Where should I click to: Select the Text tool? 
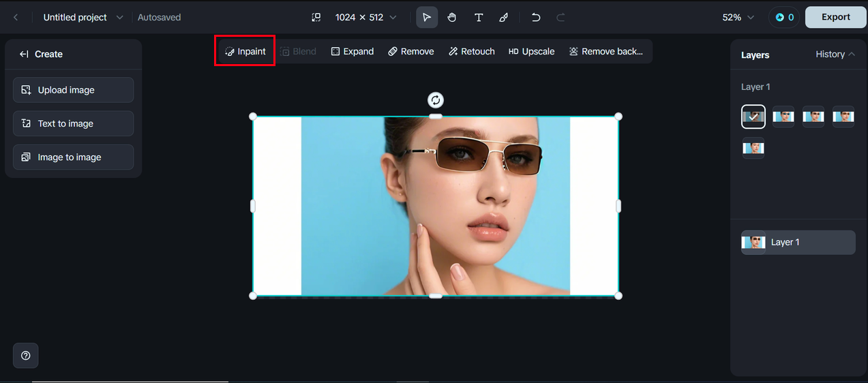479,17
